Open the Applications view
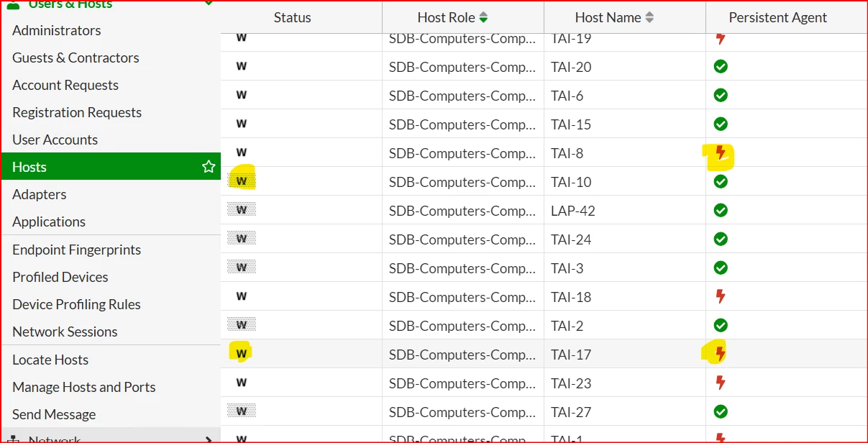The image size is (868, 443). 49,221
